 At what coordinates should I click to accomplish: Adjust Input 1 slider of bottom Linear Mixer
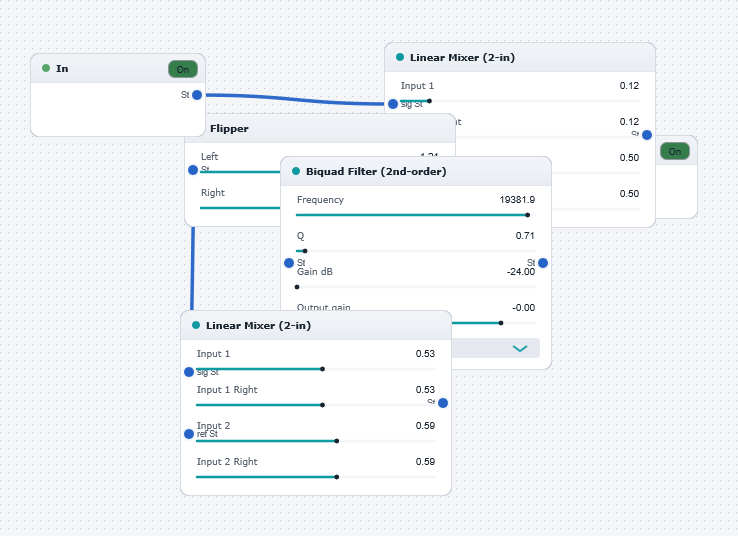[x=316, y=369]
